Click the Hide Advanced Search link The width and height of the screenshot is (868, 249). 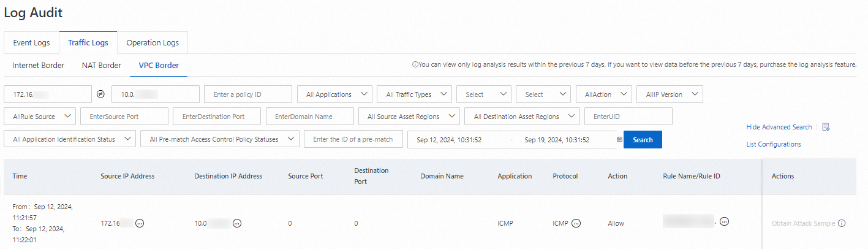click(779, 127)
